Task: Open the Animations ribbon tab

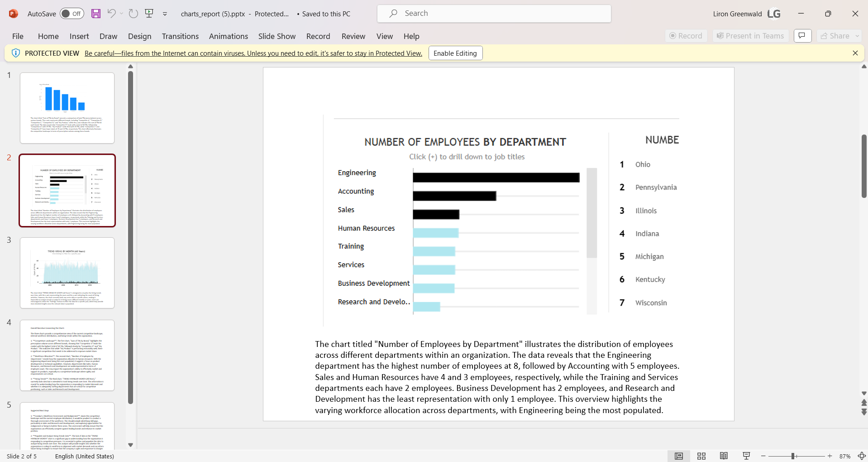Action: tap(229, 36)
